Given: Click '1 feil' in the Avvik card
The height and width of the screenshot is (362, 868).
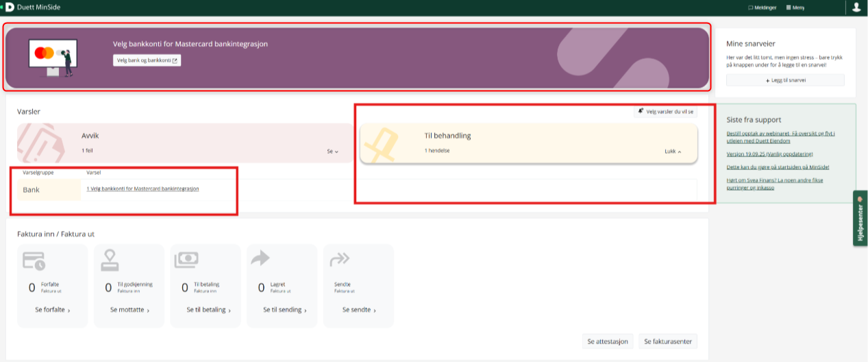Looking at the screenshot, I should [x=87, y=150].
